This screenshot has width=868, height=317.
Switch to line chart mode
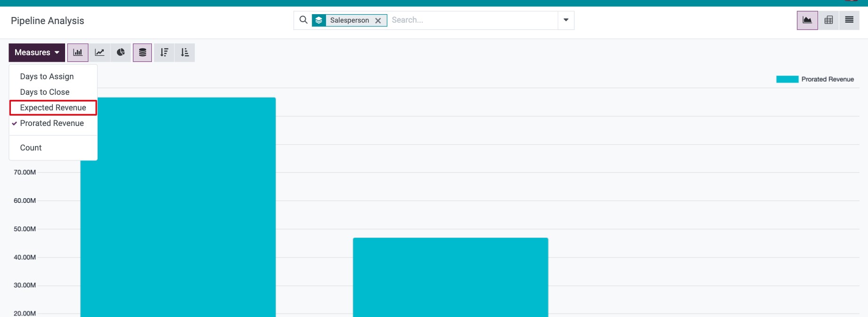coord(100,52)
